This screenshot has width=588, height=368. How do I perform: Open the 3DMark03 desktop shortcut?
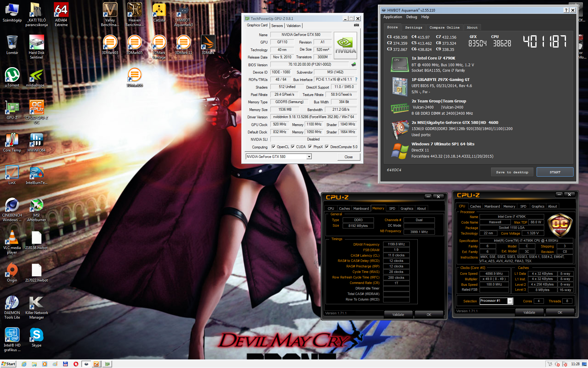coord(110,45)
